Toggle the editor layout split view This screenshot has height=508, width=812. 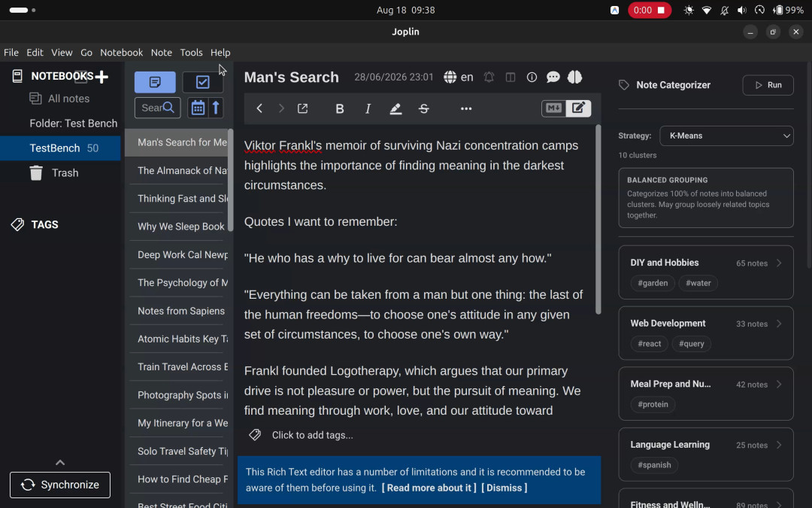pyautogui.click(x=511, y=78)
